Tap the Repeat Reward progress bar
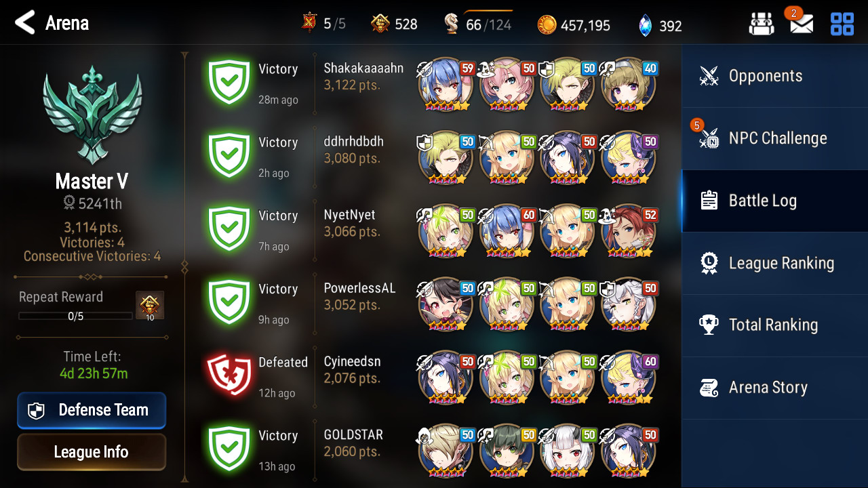The image size is (868, 488). 75,316
